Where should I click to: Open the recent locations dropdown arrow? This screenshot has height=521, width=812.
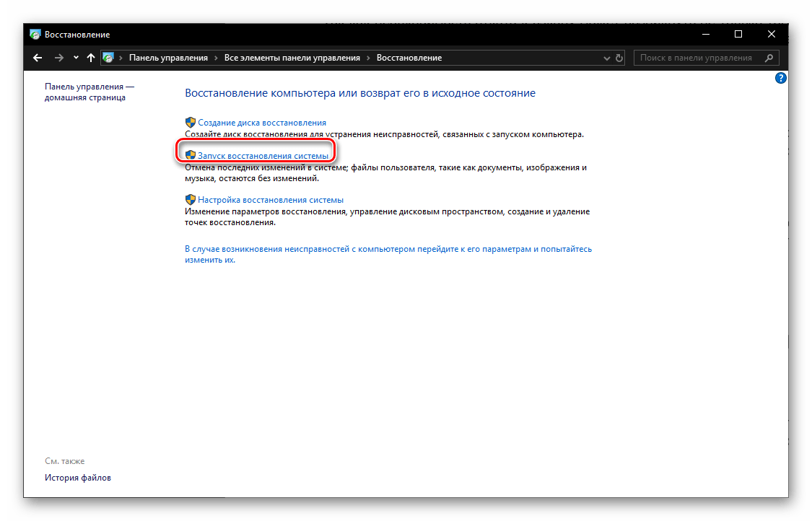click(x=76, y=58)
